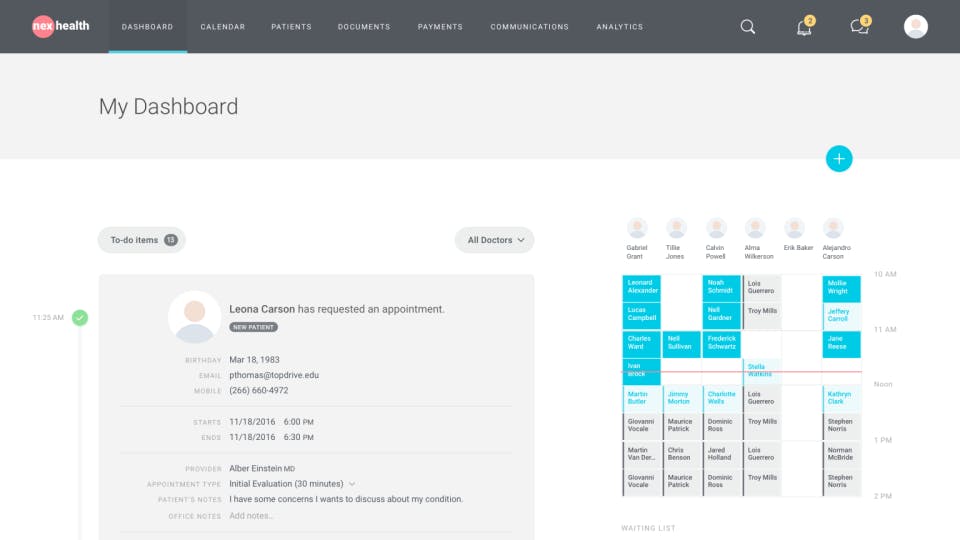Open Neil Sullivan appointment block
The image size is (960, 540).
[x=681, y=344]
